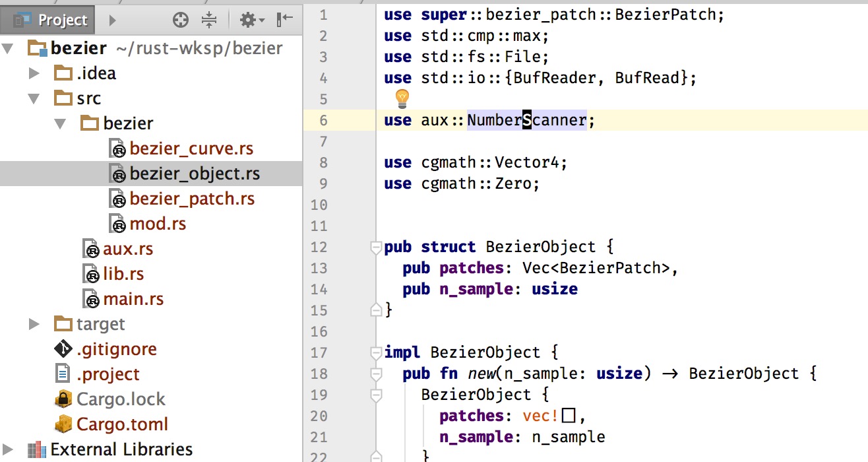
Task: Collapse the src folder
Action: 34,98
